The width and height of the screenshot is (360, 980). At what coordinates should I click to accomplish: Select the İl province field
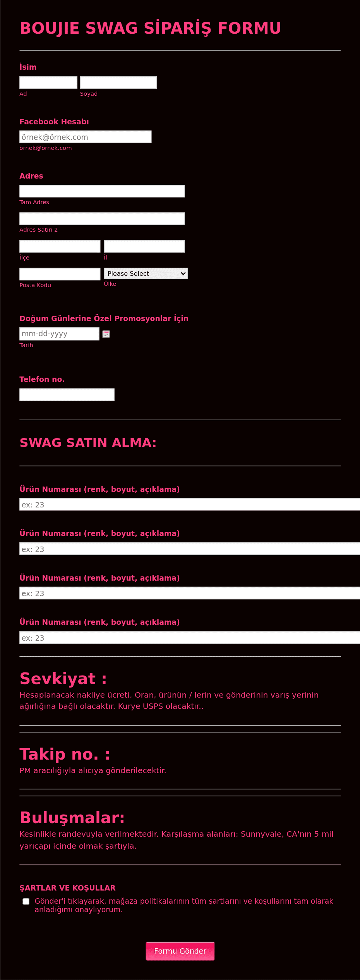click(x=144, y=246)
